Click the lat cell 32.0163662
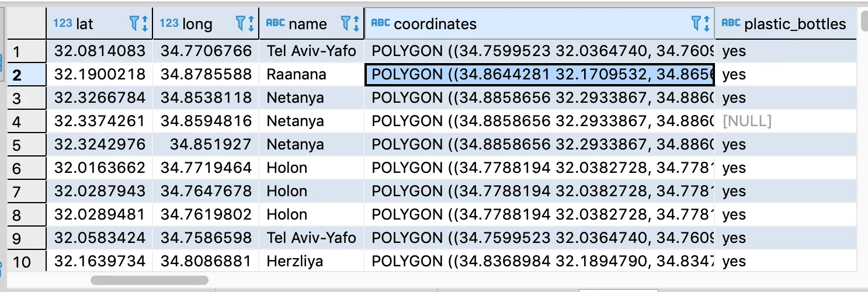This screenshot has width=868, height=292. [x=99, y=168]
